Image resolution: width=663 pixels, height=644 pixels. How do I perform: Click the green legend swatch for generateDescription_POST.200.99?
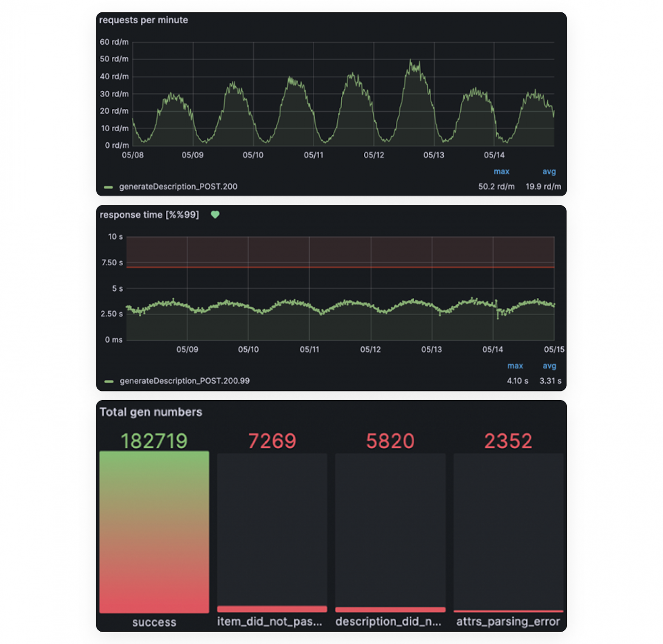(x=109, y=381)
